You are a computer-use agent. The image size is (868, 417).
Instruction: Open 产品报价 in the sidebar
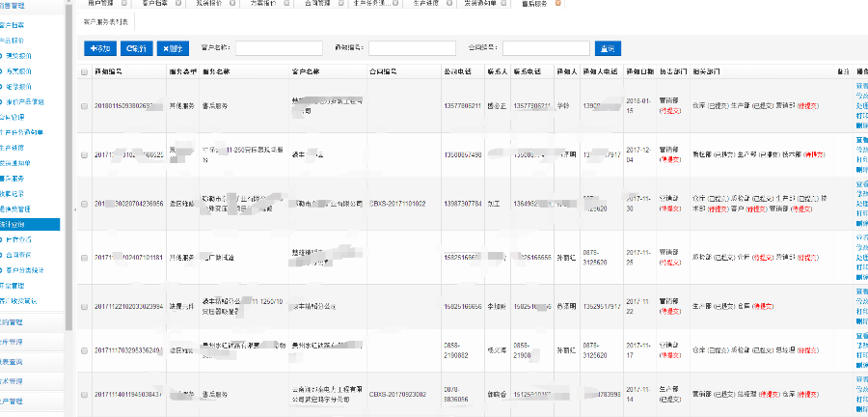point(13,41)
